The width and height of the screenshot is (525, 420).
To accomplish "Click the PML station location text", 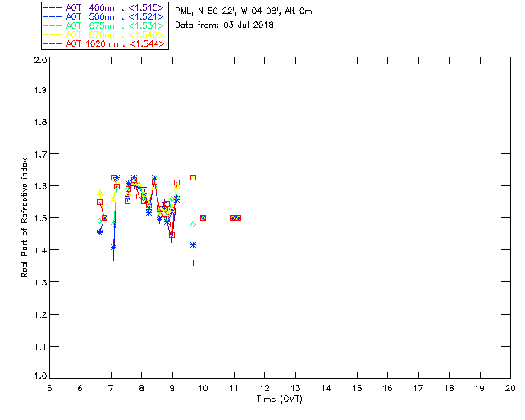I will pyautogui.click(x=244, y=11).
